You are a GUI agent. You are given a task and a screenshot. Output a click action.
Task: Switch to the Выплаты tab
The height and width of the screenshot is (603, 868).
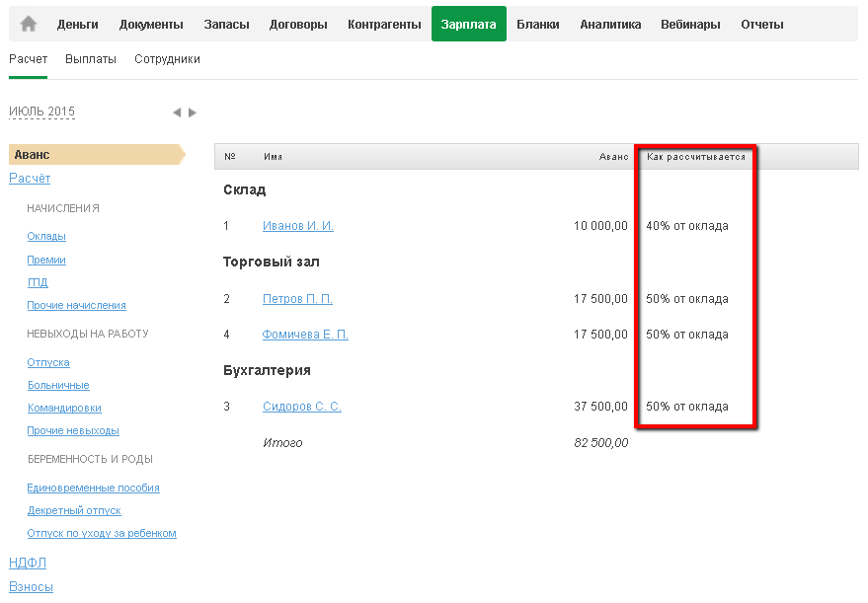click(91, 59)
